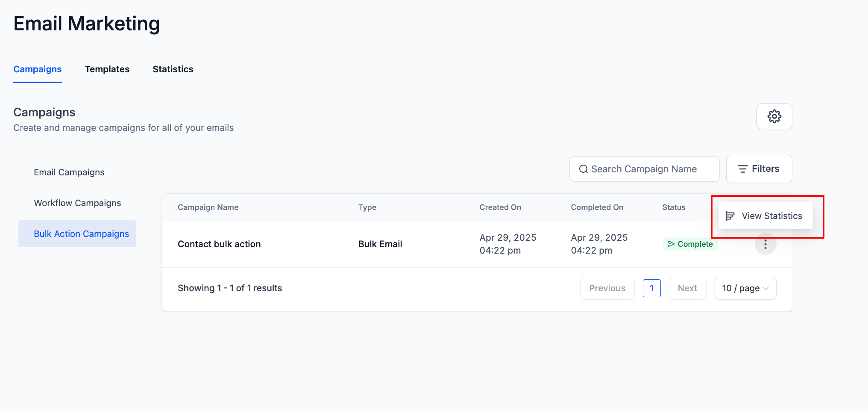Open Email Campaigns in sidebar
The height and width of the screenshot is (411, 868).
click(x=69, y=172)
